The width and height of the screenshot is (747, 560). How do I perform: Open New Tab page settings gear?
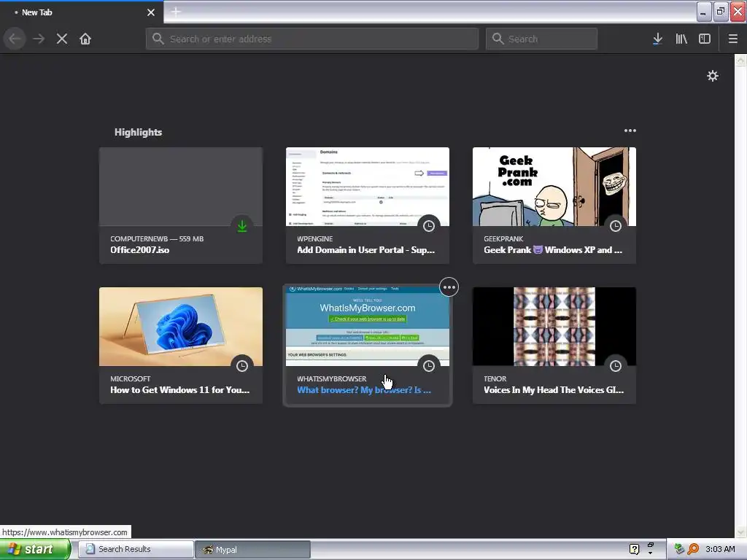point(712,76)
